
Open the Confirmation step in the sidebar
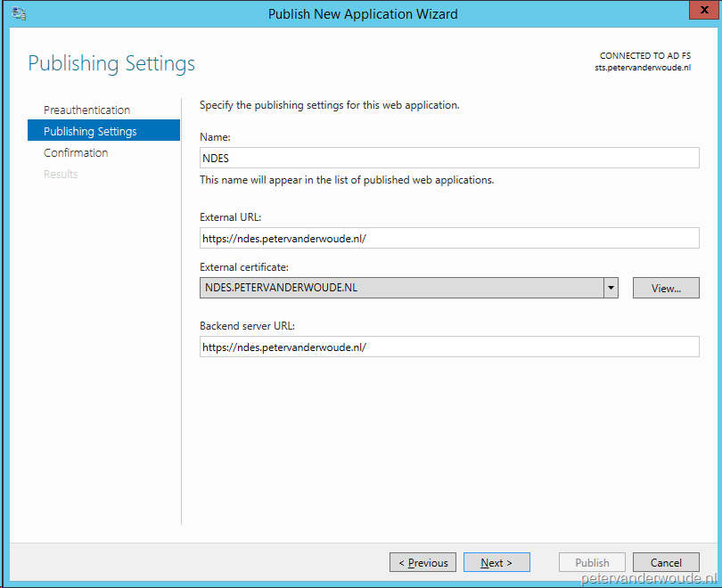pyautogui.click(x=76, y=152)
